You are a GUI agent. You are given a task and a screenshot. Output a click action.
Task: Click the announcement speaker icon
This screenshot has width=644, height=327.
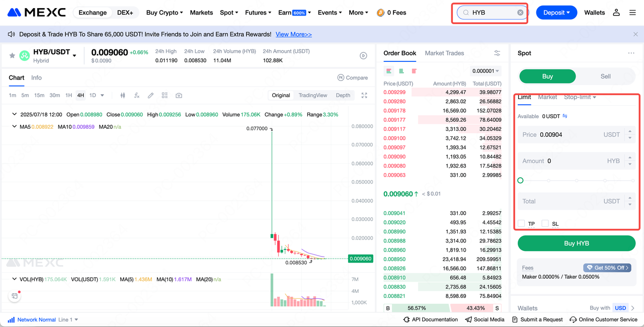click(x=12, y=34)
